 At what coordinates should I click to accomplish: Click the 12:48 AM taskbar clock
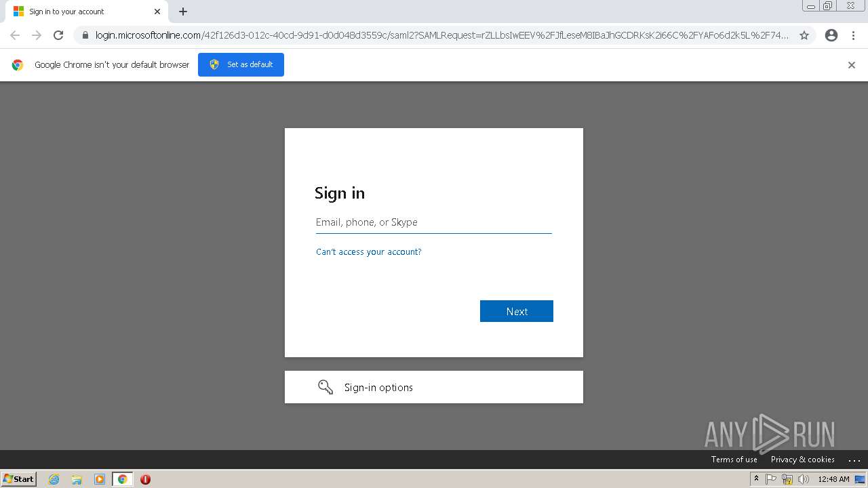[833, 479]
